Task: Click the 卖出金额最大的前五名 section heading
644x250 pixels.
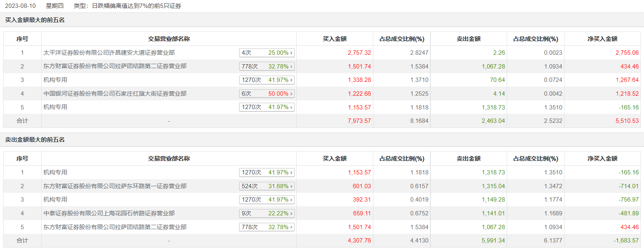Action: pyautogui.click(x=35, y=140)
